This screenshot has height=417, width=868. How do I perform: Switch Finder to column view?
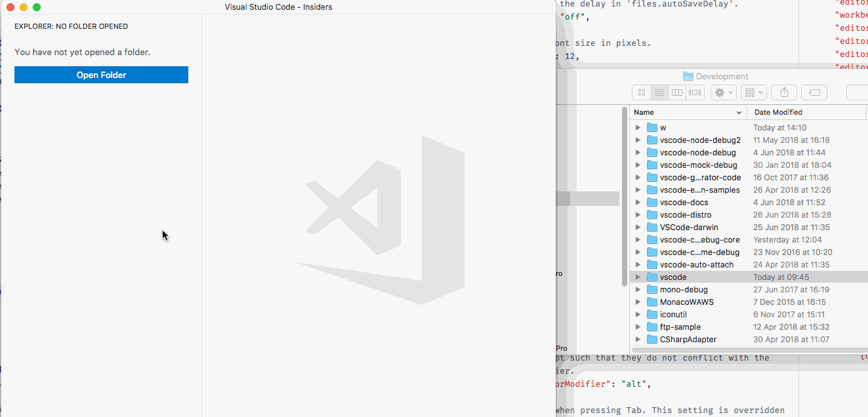pos(677,93)
